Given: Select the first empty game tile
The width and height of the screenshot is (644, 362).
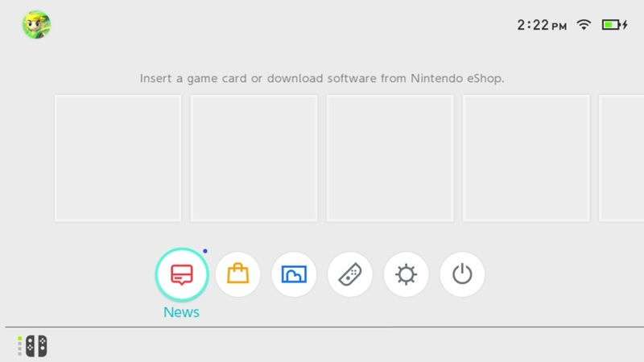Looking at the screenshot, I should [x=118, y=158].
